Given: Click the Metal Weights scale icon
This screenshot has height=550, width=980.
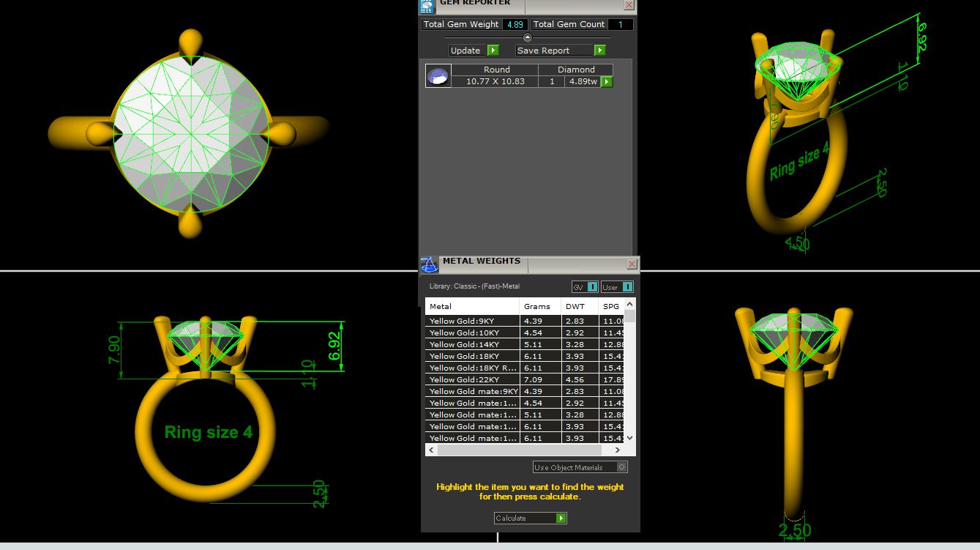Looking at the screenshot, I should click(x=429, y=264).
